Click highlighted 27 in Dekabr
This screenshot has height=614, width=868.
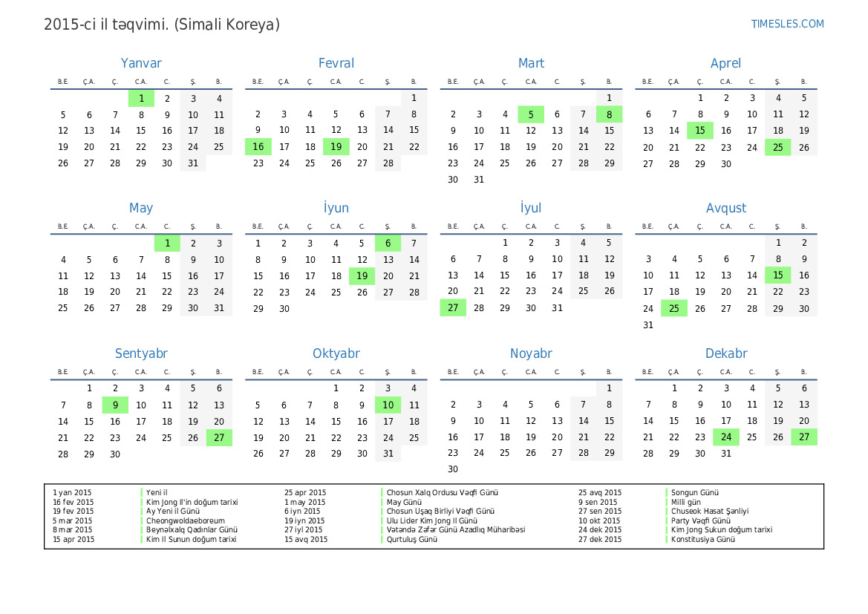[x=804, y=437]
